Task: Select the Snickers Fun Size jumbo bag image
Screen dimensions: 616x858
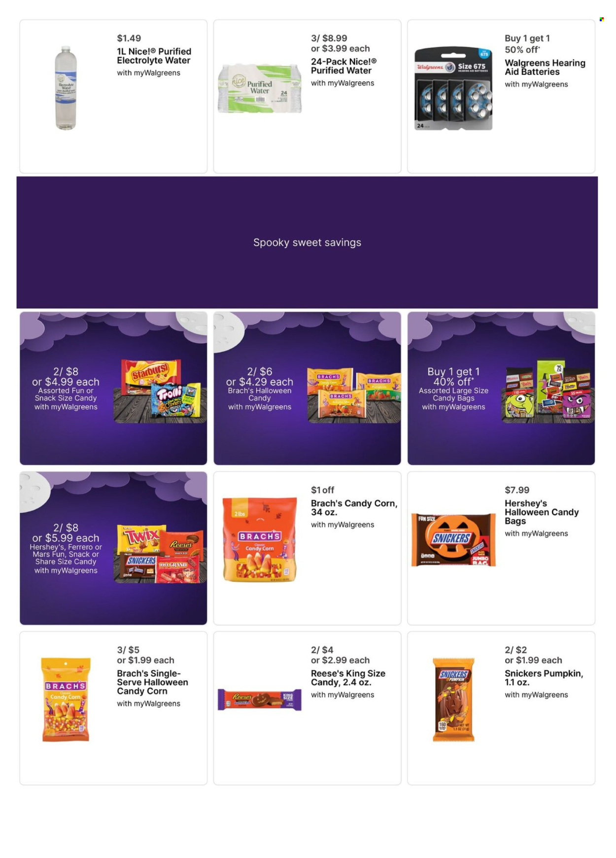Action: tap(453, 540)
